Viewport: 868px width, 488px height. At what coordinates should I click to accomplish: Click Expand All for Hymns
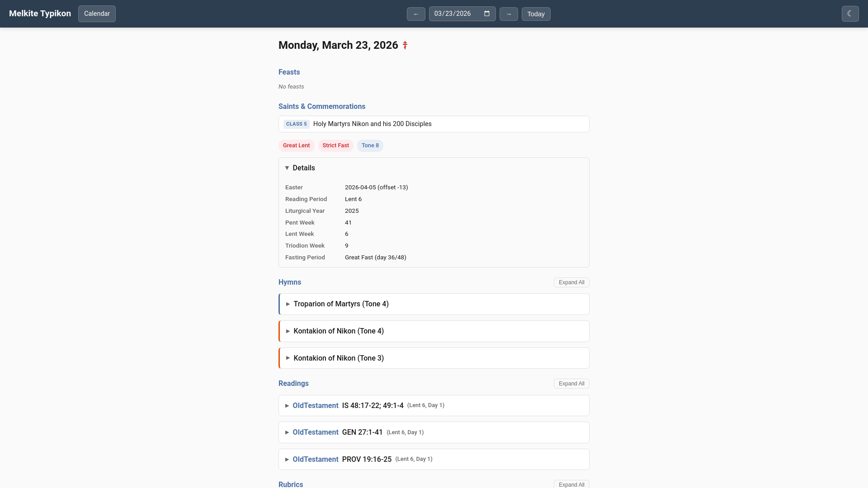[x=571, y=282]
